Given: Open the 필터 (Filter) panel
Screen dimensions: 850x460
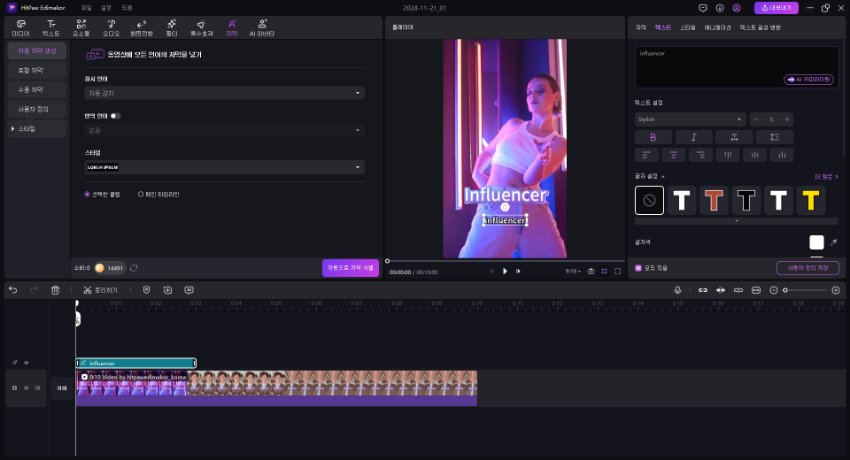Looking at the screenshot, I should point(171,26).
